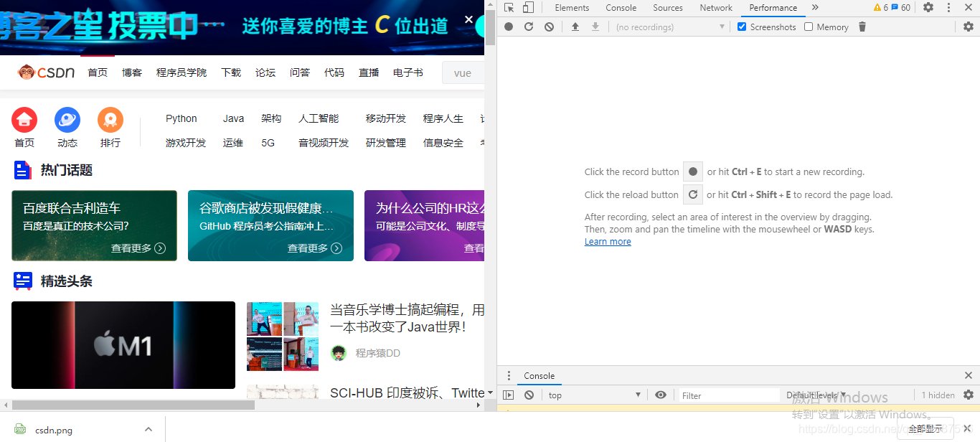The image size is (980, 442).
Task: Click the red 首页 home circle icon
Action: point(24,120)
